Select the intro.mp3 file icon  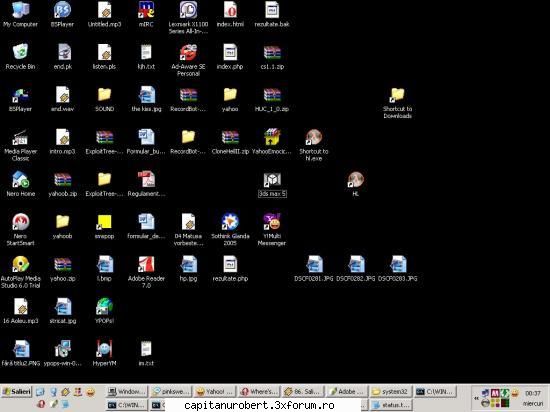(62, 137)
